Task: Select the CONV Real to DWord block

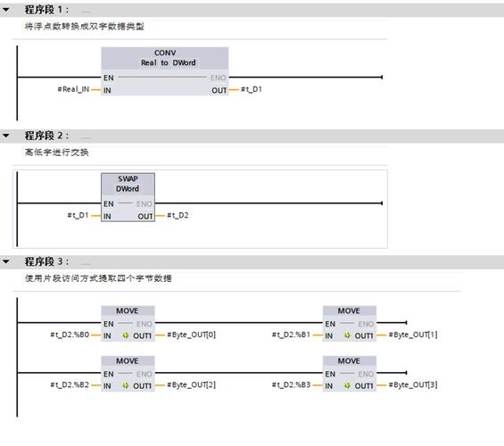Action: tap(164, 71)
